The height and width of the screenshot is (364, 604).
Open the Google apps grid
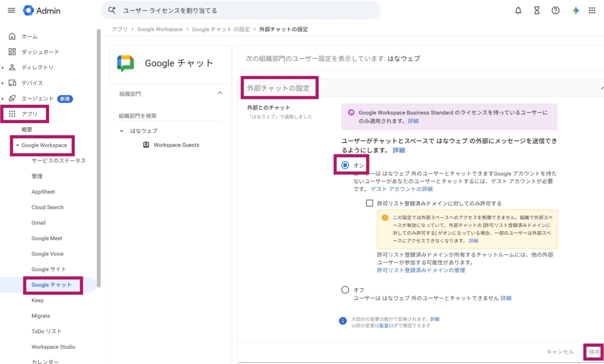pyautogui.click(x=592, y=11)
